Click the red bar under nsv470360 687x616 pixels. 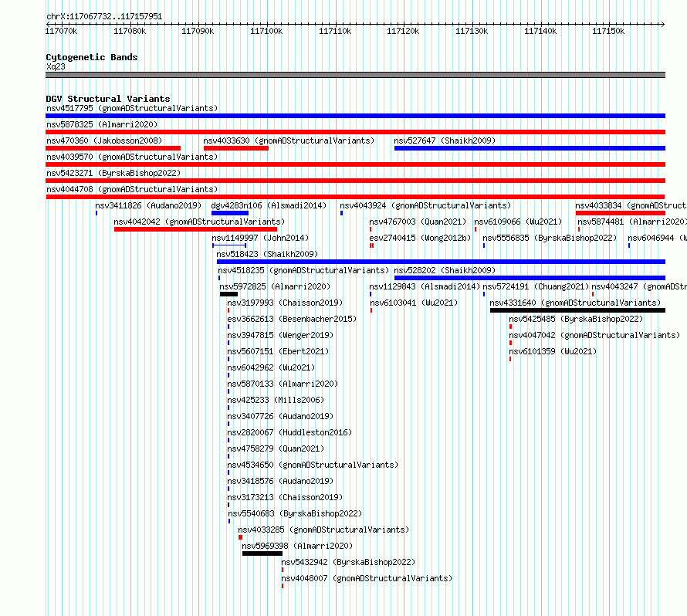[x=113, y=148]
